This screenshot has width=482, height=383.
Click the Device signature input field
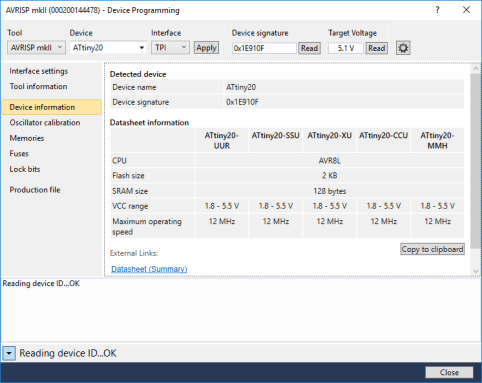(264, 48)
